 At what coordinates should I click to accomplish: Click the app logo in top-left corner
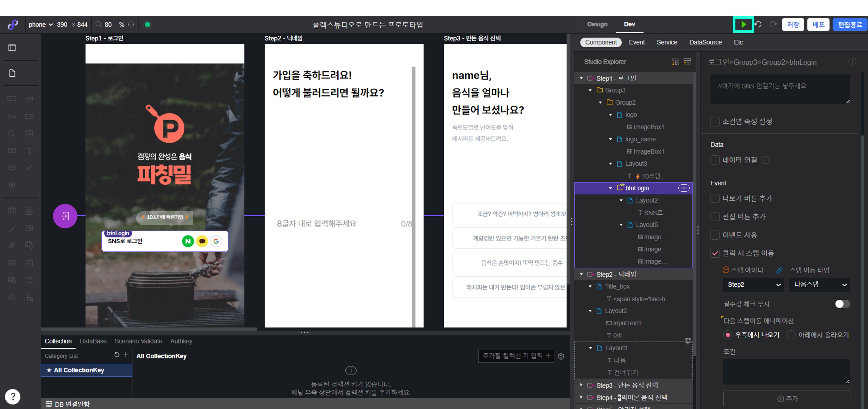13,24
